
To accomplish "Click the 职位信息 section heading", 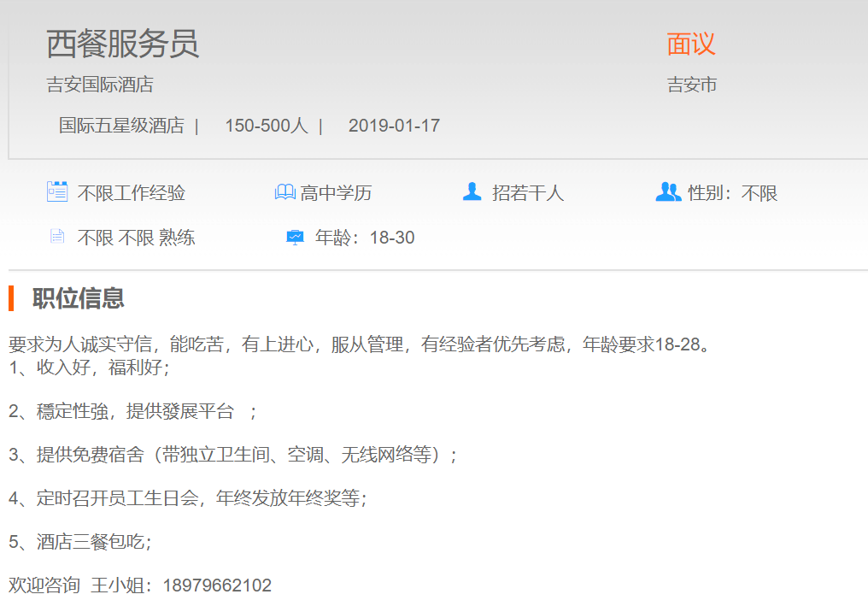I will click(79, 298).
